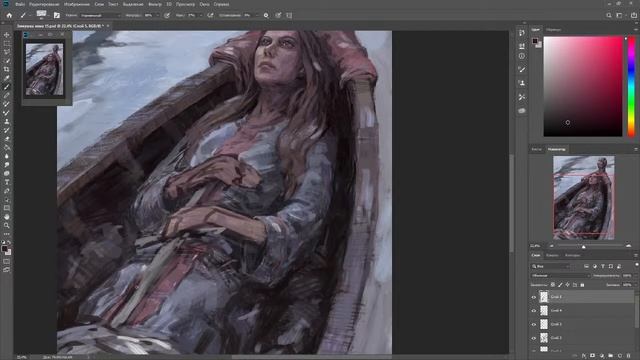Open brush opacity slider dropdown arrow
The height and width of the screenshot is (360, 640).
158,16
